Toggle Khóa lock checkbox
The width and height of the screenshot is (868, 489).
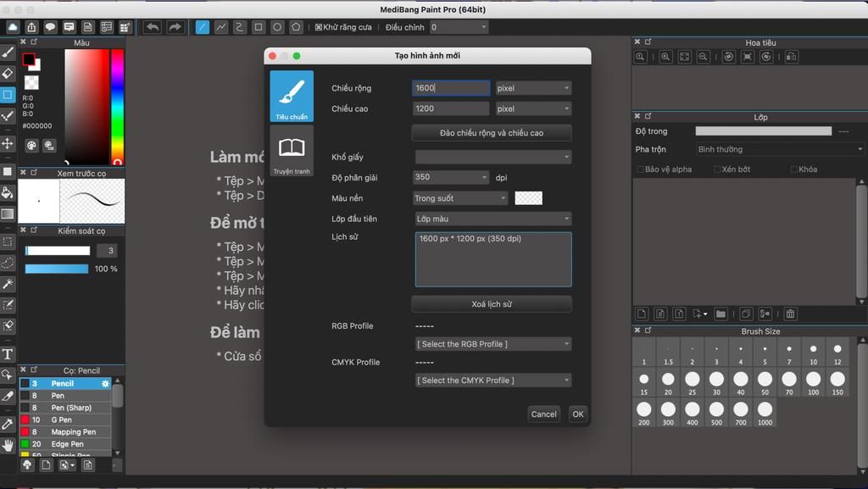coord(793,169)
